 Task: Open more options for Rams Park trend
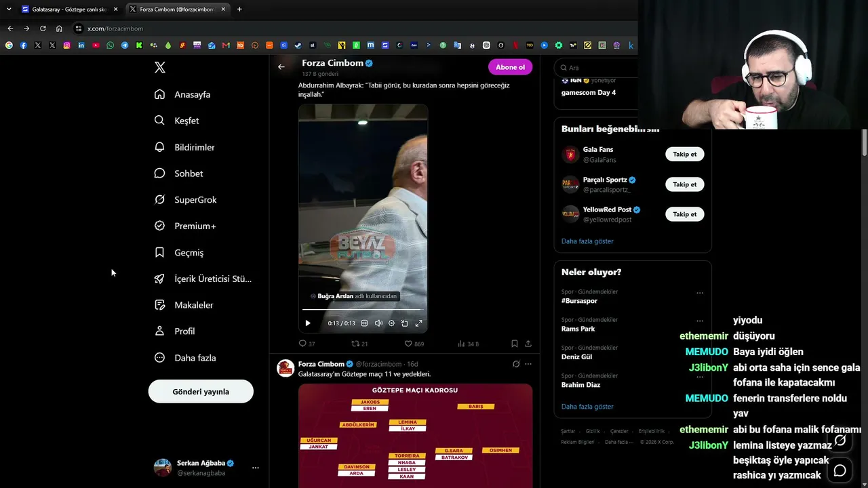click(x=700, y=321)
